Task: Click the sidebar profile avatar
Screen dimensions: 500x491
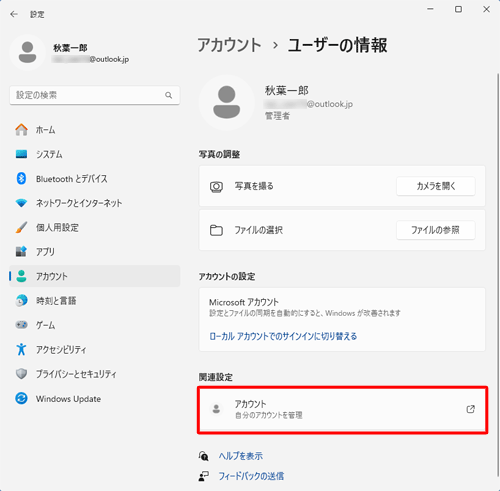Action: [27, 52]
